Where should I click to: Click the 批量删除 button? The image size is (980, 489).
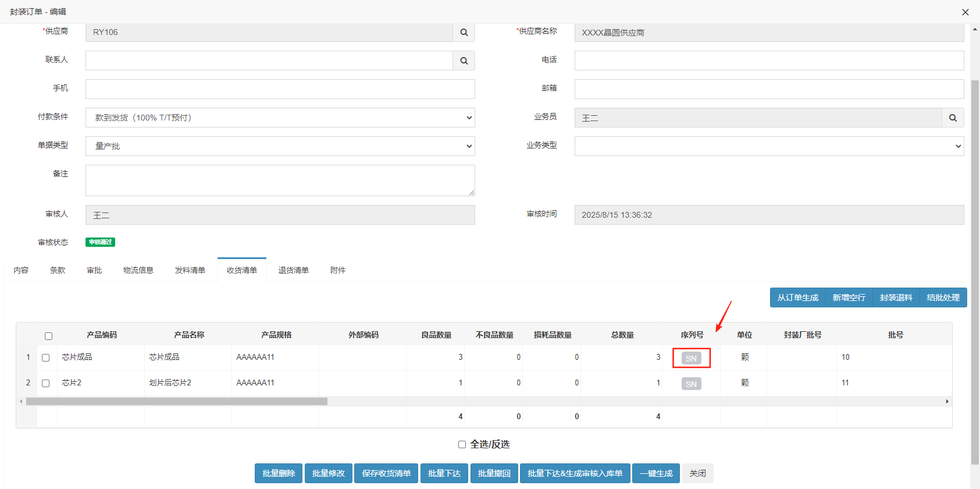pyautogui.click(x=279, y=473)
